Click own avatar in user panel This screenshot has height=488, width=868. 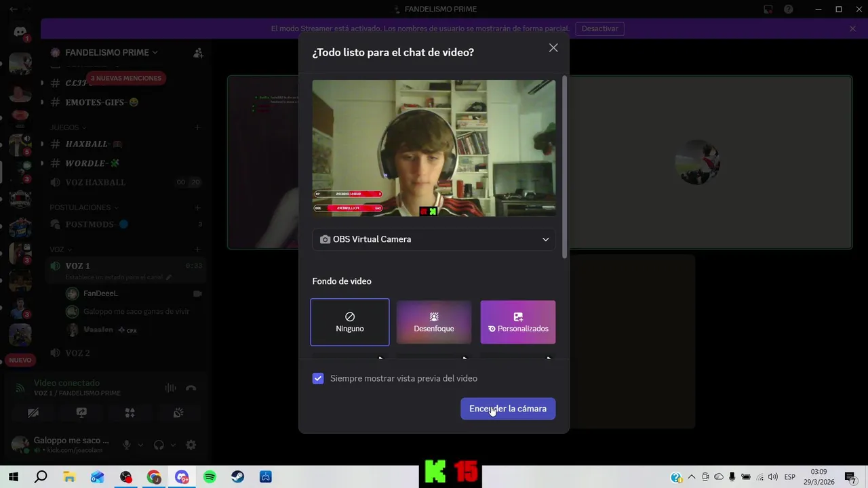coord(20,445)
